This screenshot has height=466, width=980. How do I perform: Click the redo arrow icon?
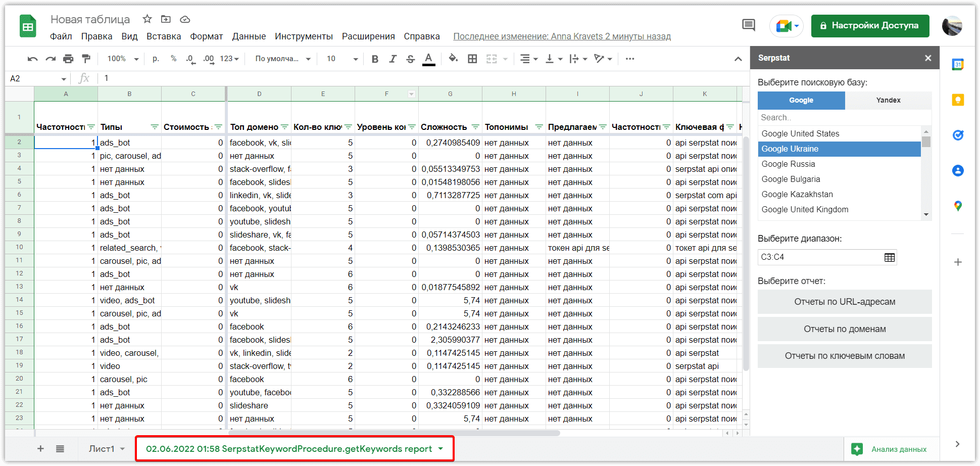point(51,59)
